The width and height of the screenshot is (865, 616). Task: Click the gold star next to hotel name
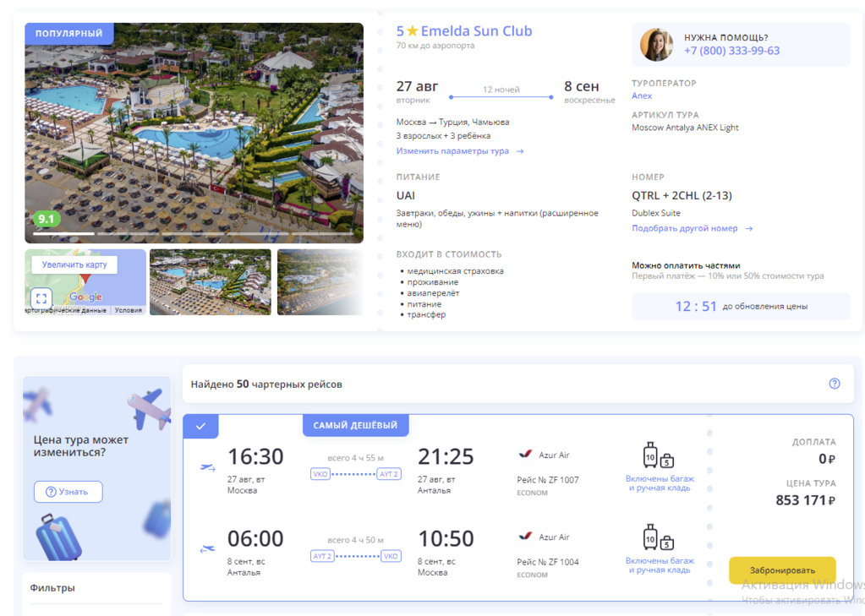412,31
